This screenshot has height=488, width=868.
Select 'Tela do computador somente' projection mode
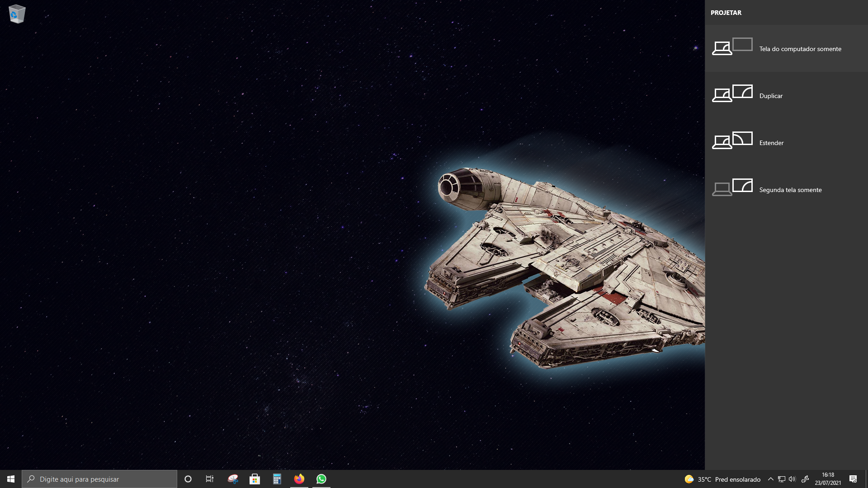786,48
